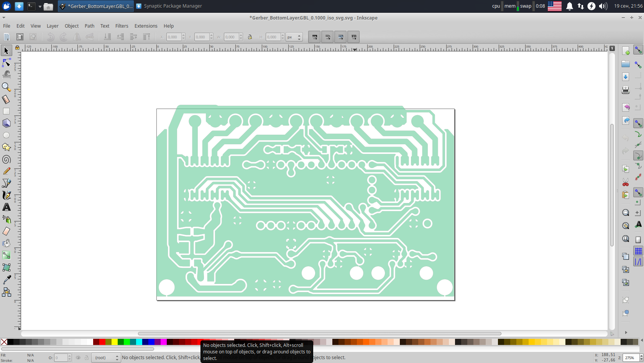Click the Open folder icon
The image size is (644, 363).
[626, 64]
